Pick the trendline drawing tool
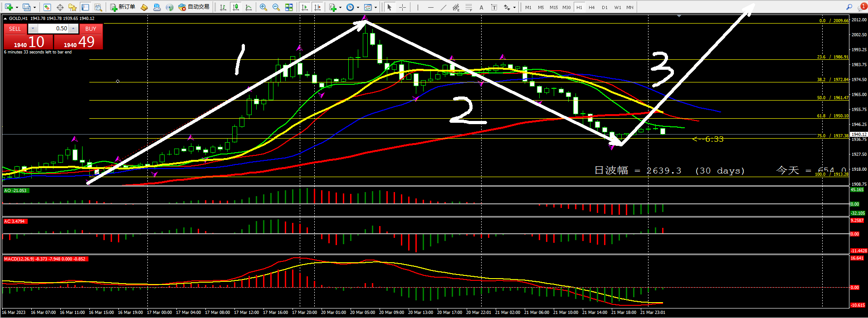 point(443,7)
